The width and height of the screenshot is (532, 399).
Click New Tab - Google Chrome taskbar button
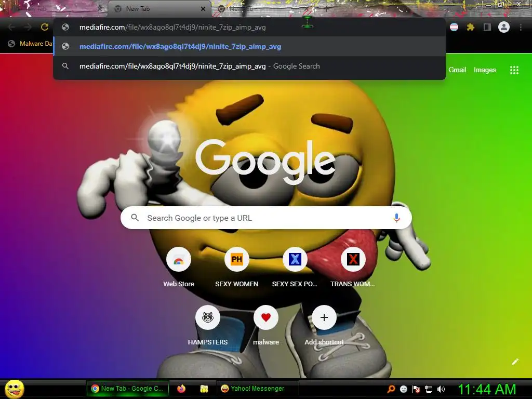[128, 389]
